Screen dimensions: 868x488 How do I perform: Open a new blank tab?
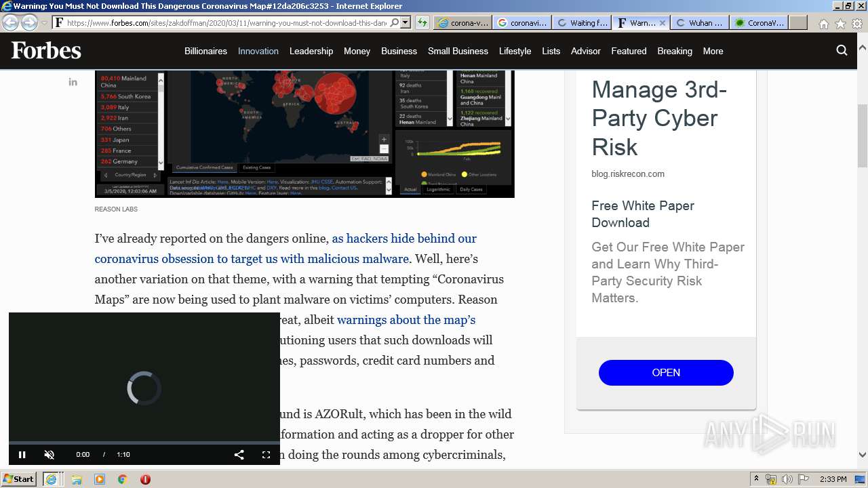tap(798, 22)
